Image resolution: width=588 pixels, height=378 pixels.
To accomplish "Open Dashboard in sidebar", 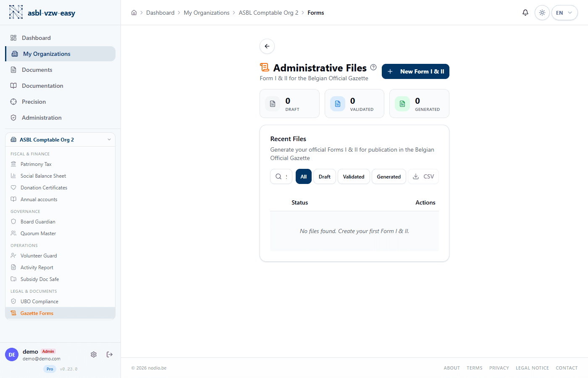I will pyautogui.click(x=60, y=38).
